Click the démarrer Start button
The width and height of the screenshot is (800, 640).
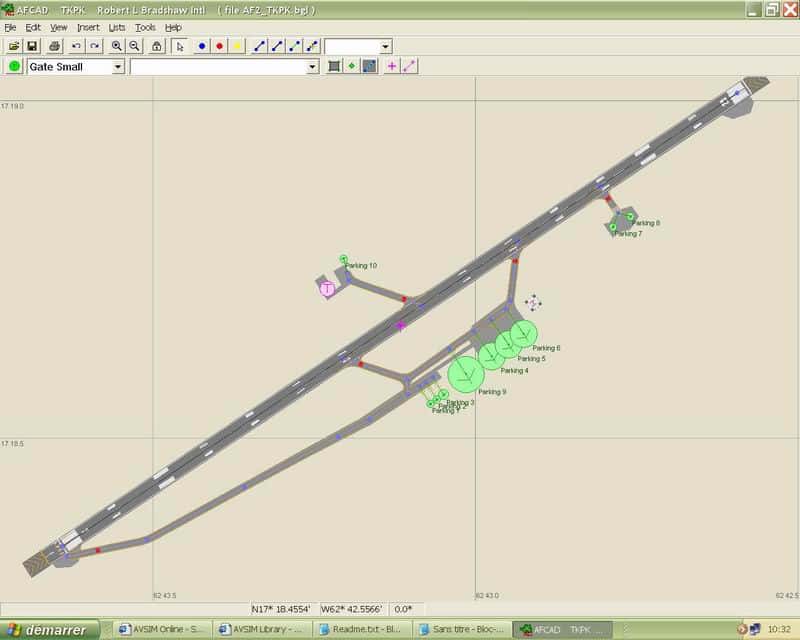[50, 629]
